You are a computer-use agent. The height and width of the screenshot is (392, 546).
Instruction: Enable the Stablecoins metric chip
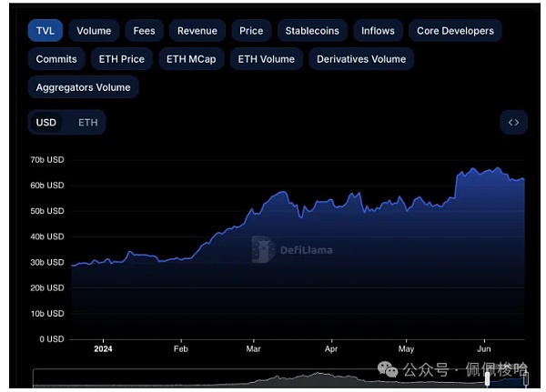tap(312, 31)
